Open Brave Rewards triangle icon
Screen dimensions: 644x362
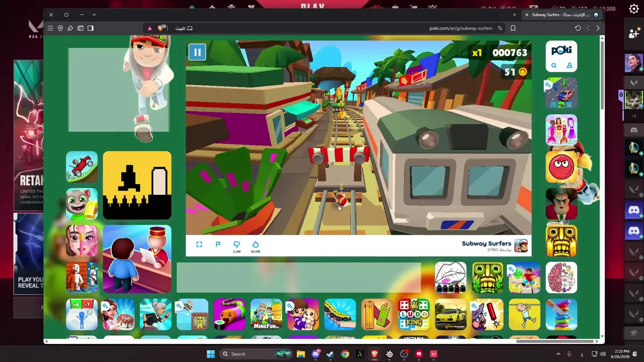(x=150, y=28)
